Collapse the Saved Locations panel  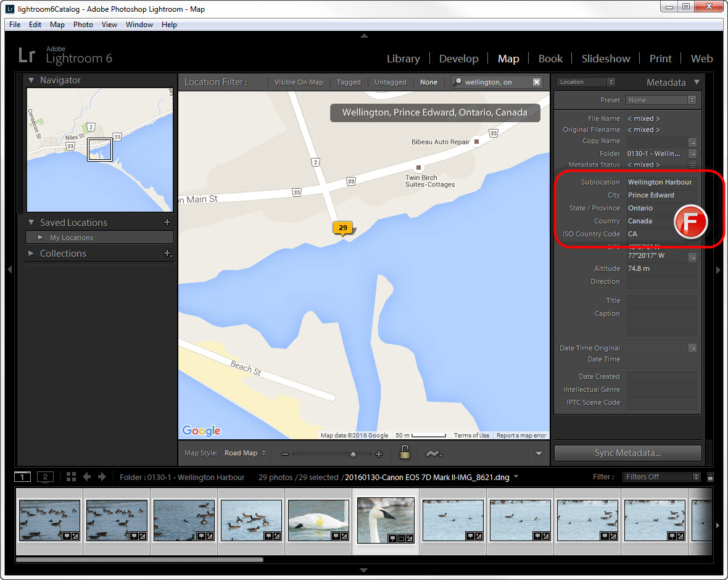[x=31, y=222]
